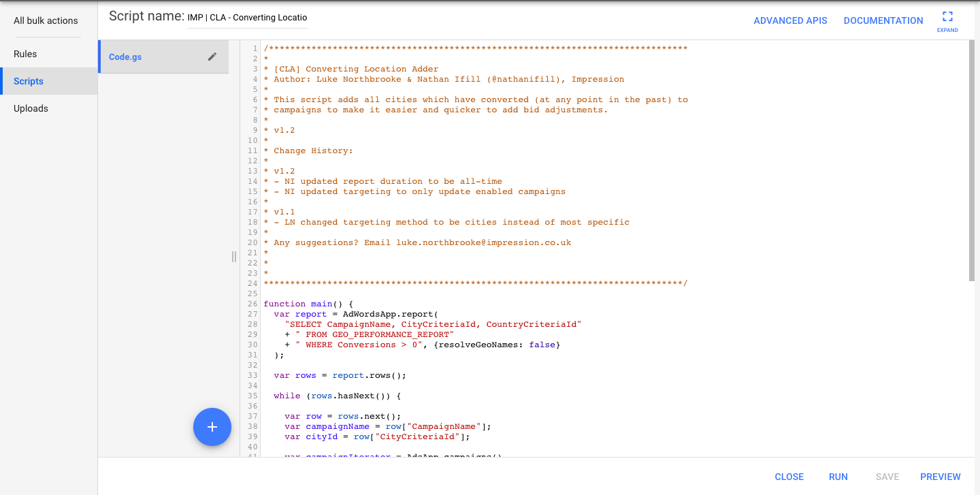980x495 pixels.
Task: Click the luke.northbrooke email in the comment
Action: (x=483, y=242)
